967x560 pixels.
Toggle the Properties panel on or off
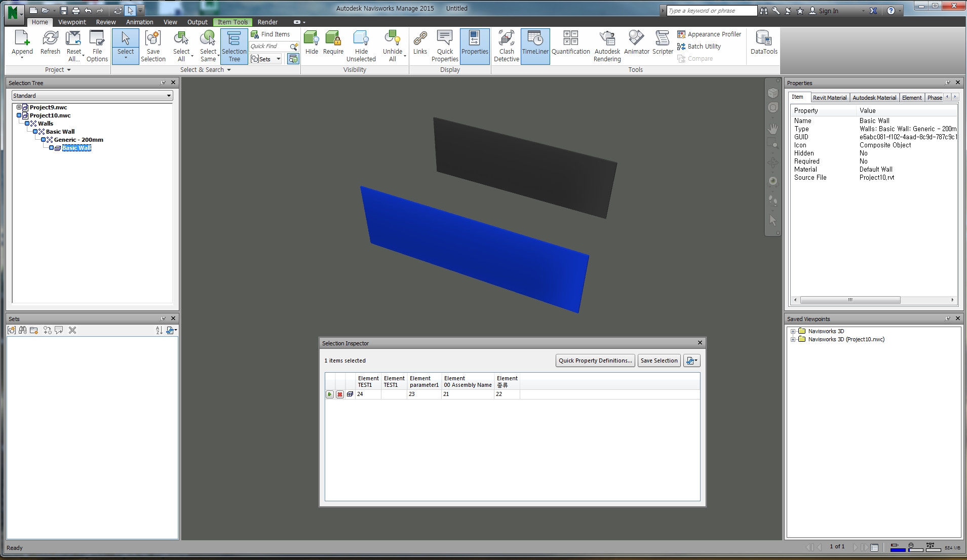coord(475,46)
